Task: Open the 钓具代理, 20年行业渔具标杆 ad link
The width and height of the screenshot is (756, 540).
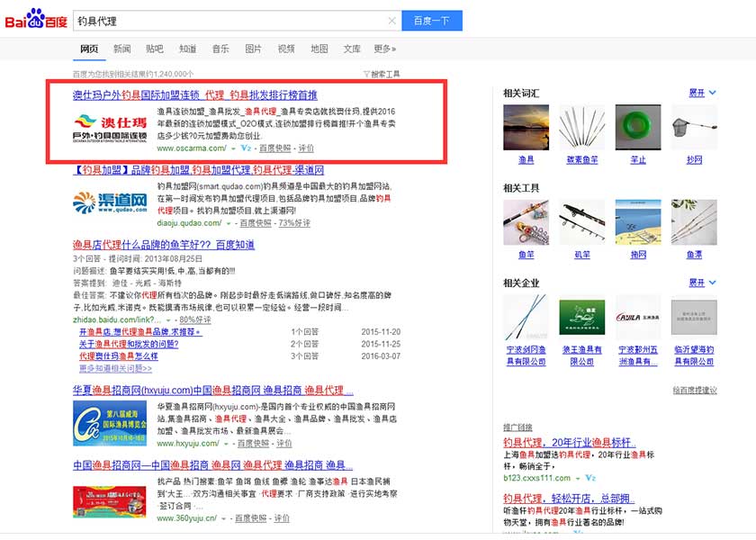Action: 570,443
